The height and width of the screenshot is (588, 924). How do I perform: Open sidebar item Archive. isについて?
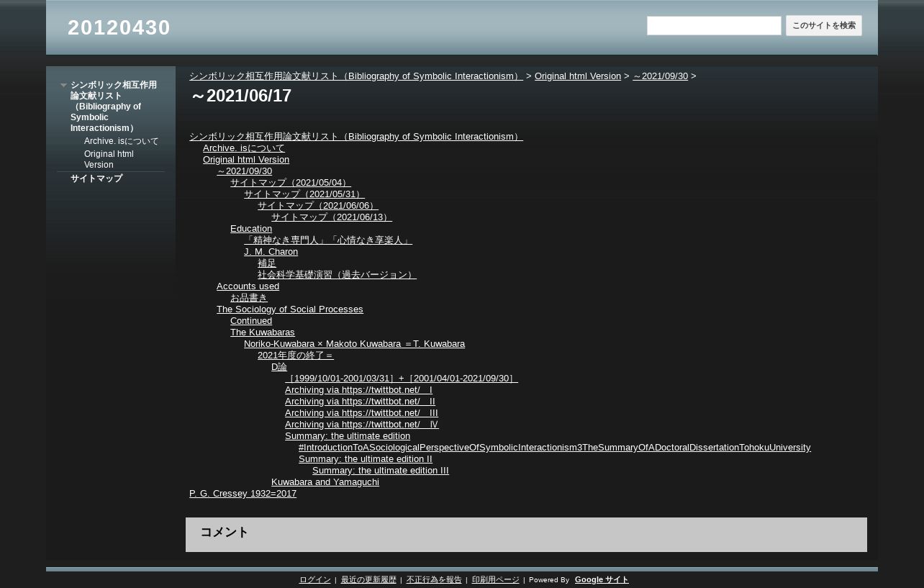[x=121, y=141]
